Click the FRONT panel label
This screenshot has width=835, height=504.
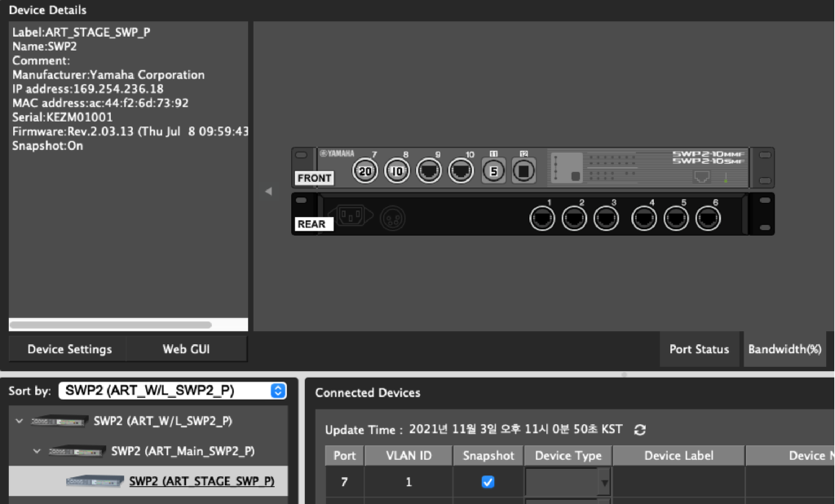(x=314, y=178)
